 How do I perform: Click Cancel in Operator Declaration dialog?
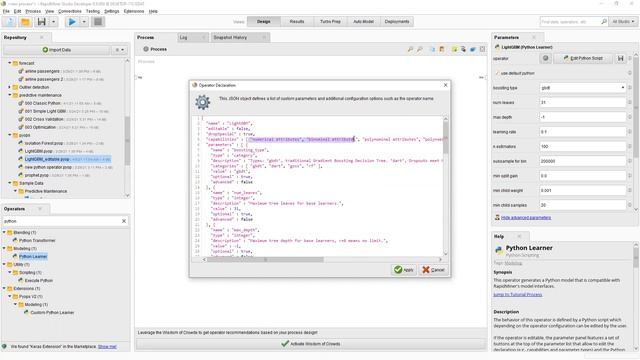click(x=433, y=270)
